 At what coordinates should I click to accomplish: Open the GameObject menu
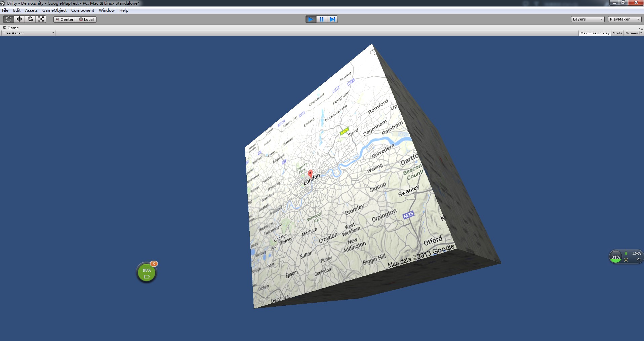pos(54,10)
